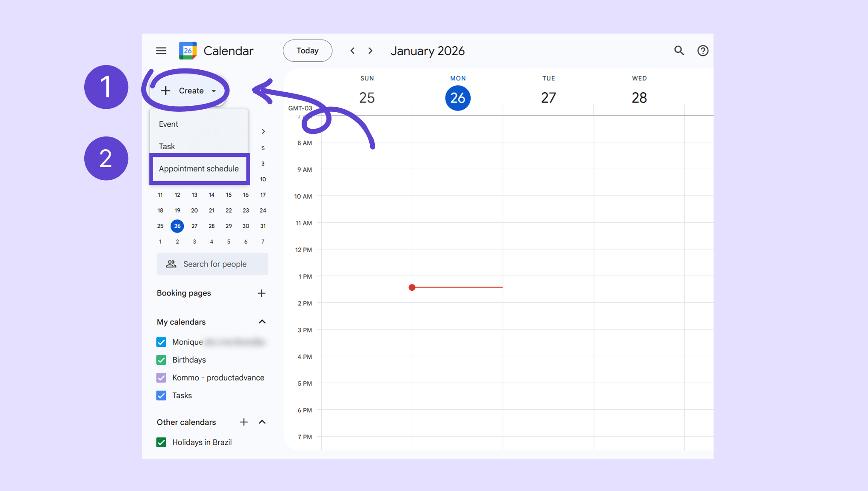Open the search magnifier icon
Screen dimensions: 868x491
(x=679, y=51)
